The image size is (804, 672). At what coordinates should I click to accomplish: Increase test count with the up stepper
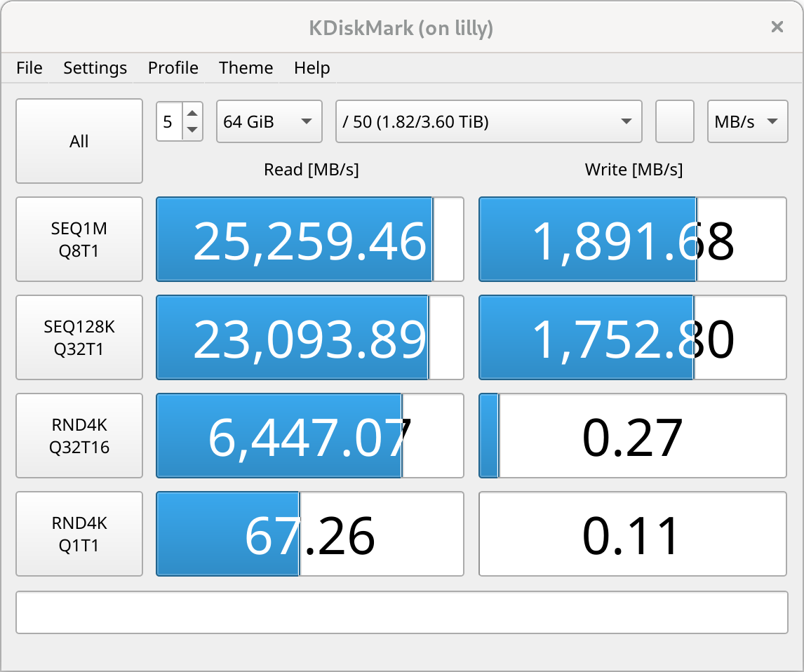192,113
